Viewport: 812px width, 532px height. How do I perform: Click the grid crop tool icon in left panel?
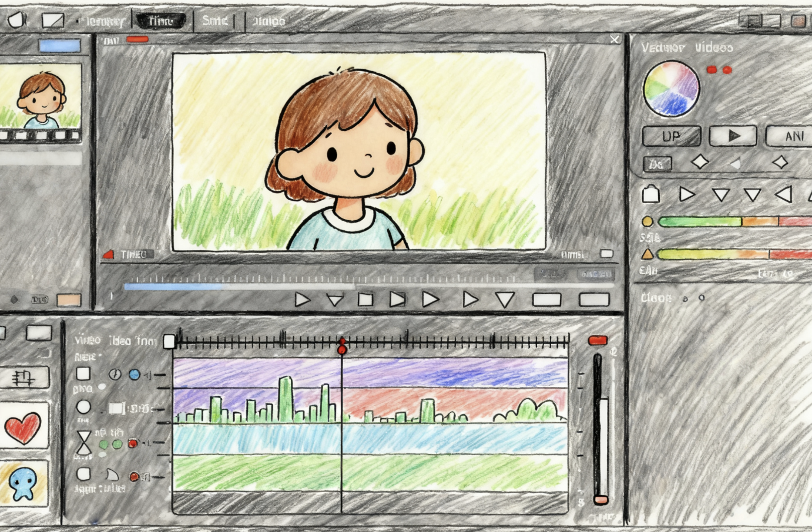(x=24, y=378)
